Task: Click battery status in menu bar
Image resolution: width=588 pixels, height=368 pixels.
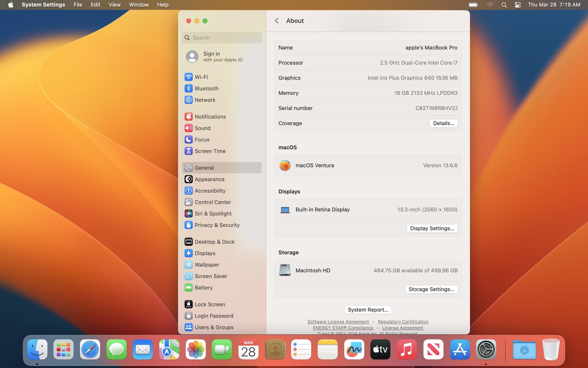Action: (x=473, y=5)
